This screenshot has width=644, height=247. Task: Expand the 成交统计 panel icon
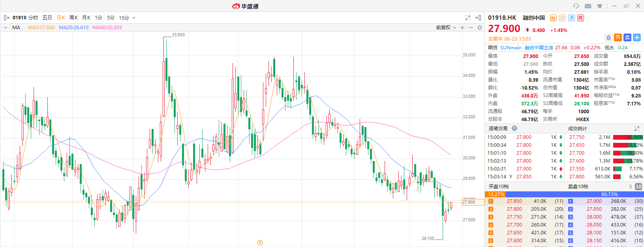(x=636, y=129)
